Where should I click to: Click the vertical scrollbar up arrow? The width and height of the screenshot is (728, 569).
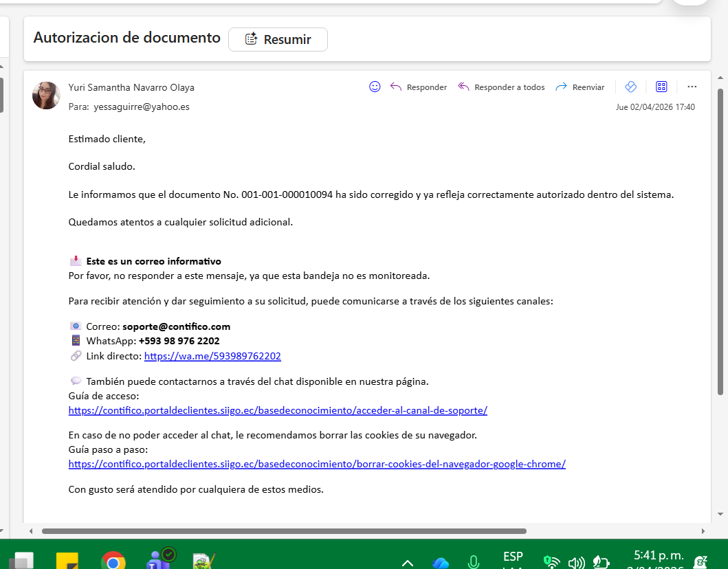[720, 78]
